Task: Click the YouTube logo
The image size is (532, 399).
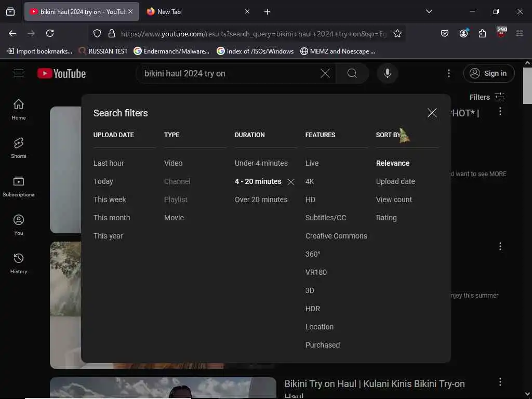Action: tap(61, 74)
